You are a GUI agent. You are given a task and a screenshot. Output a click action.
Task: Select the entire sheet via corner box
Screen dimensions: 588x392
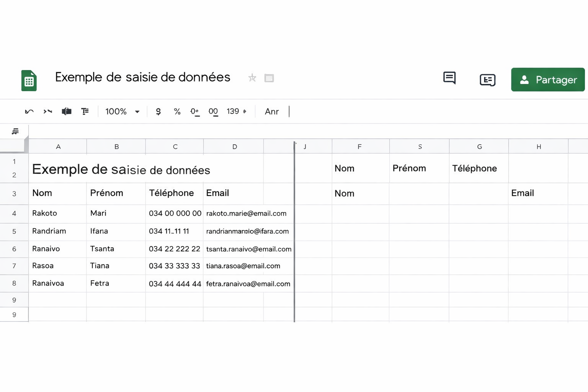(14, 146)
